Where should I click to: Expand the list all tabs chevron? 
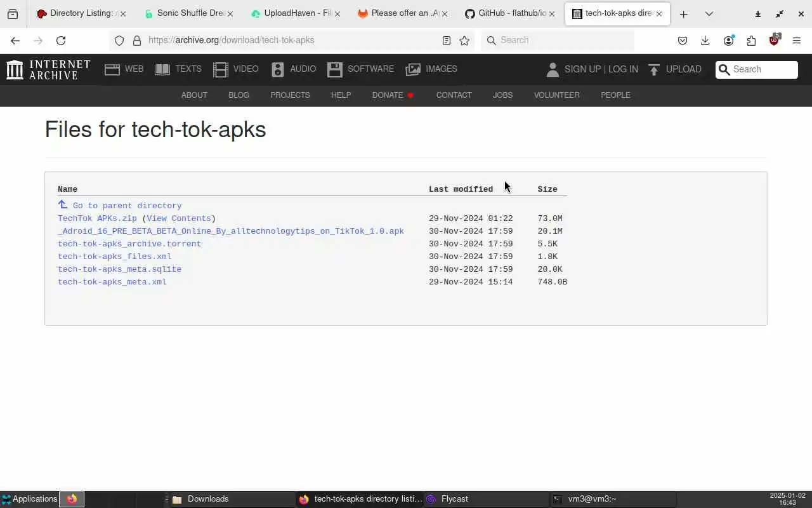pos(709,13)
